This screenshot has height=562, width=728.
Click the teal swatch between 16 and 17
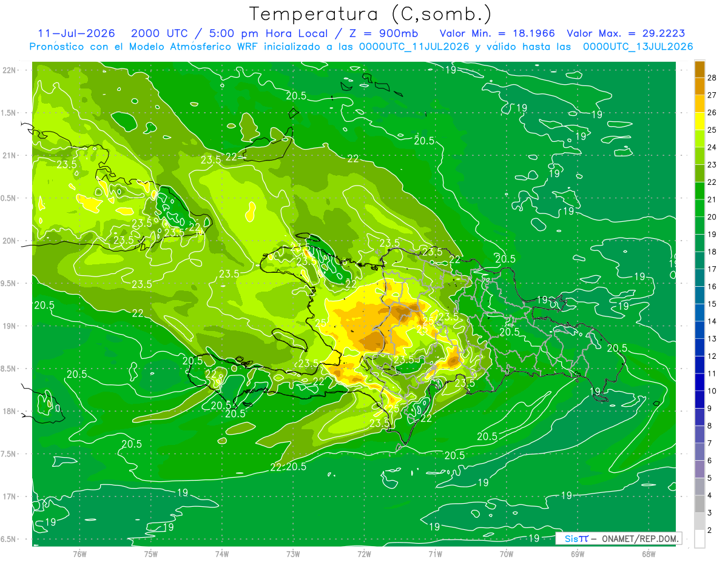tap(699, 278)
